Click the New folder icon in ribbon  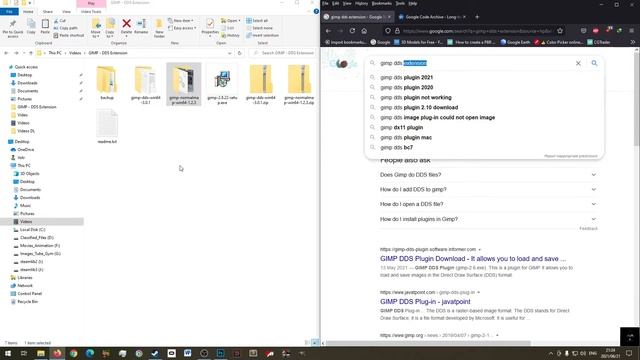pyautogui.click(x=159, y=29)
